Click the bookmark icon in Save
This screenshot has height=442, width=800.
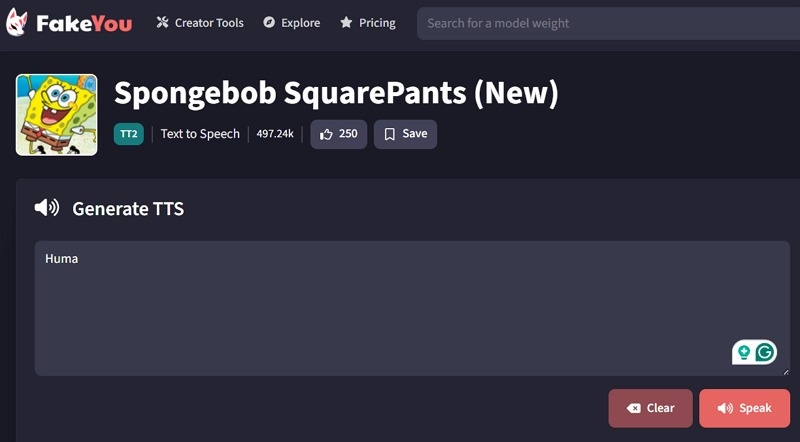[390, 134]
